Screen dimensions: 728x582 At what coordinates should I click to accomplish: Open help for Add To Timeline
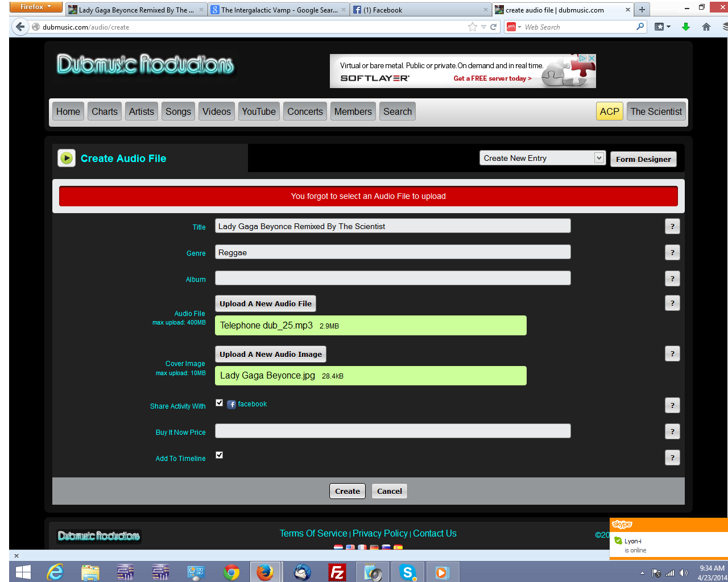tap(672, 458)
